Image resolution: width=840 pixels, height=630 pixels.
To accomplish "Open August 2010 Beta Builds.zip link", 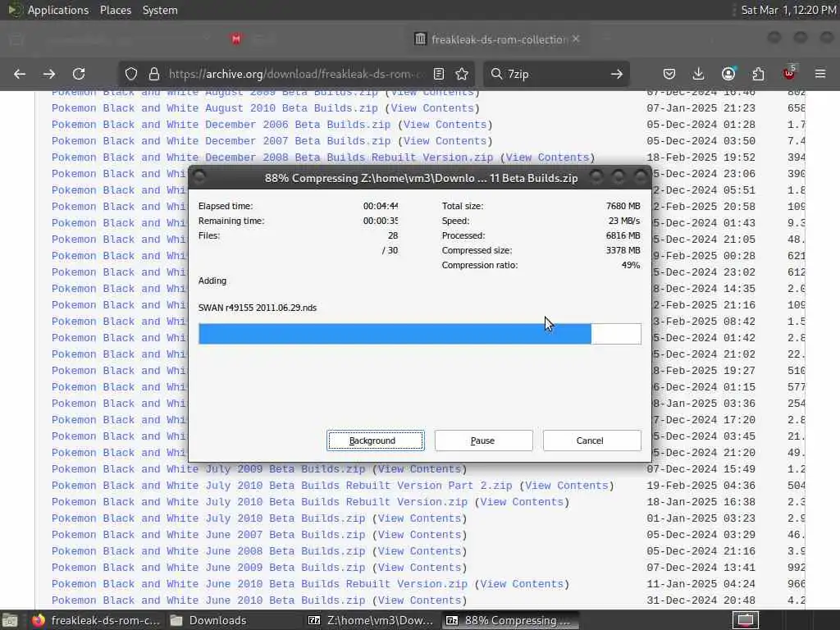I will pos(215,108).
